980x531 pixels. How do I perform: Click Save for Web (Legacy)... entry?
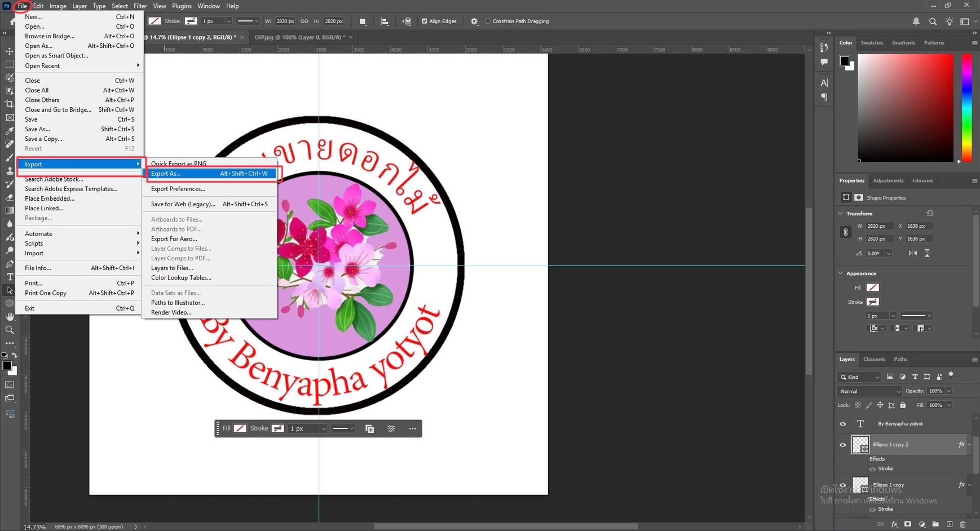coord(183,204)
